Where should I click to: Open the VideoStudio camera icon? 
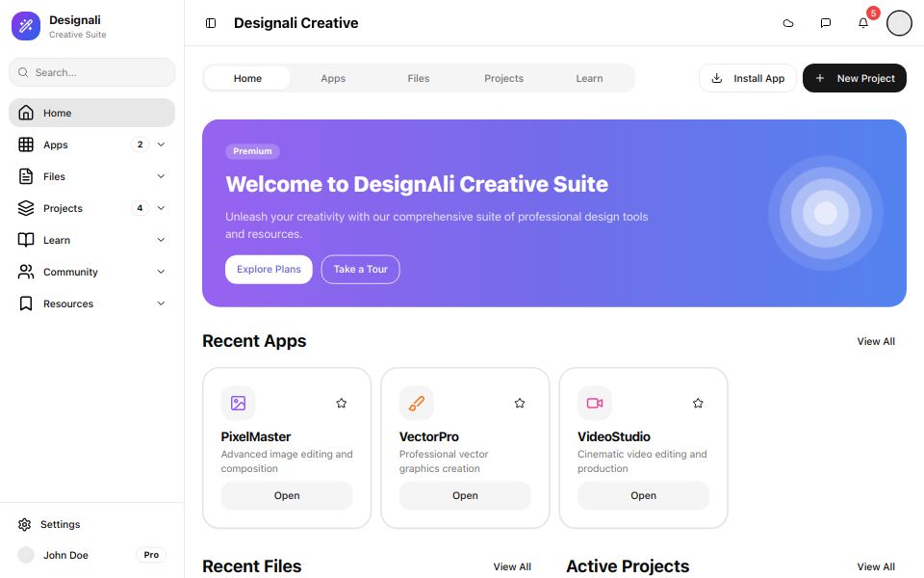point(594,403)
